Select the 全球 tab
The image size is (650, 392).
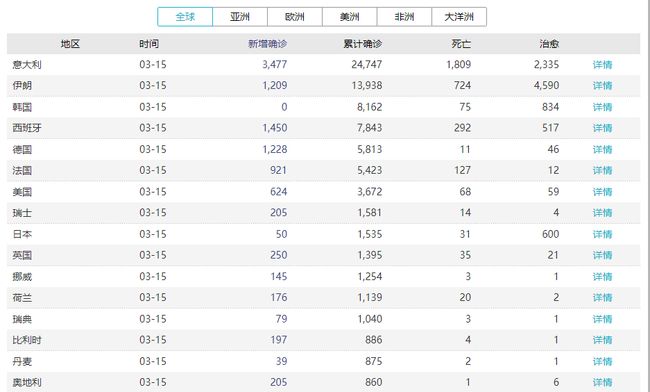(x=185, y=17)
